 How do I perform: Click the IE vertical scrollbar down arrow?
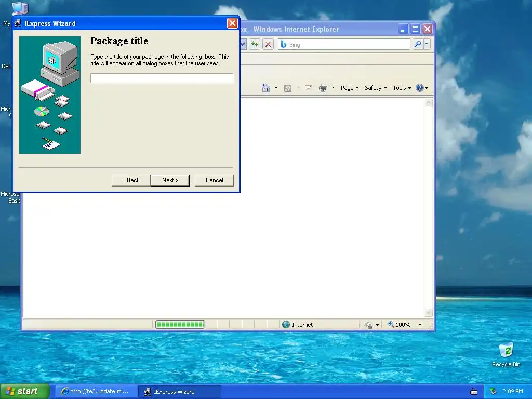[429, 312]
